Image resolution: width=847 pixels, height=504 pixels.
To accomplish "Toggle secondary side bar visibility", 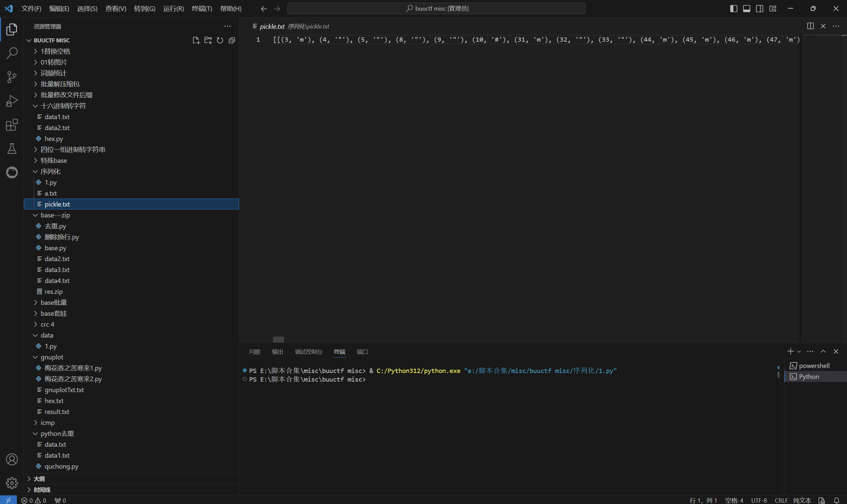I will 760,9.
